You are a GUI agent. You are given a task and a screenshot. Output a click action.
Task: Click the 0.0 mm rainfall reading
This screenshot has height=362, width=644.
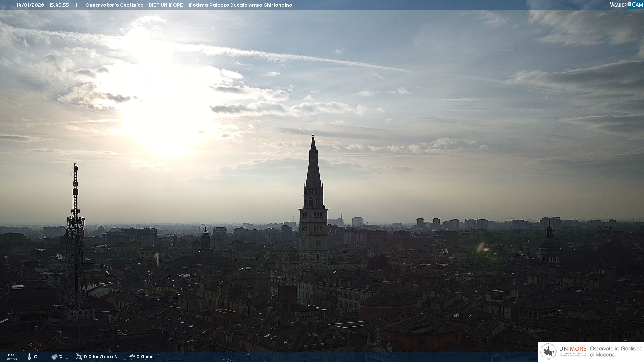(x=145, y=357)
